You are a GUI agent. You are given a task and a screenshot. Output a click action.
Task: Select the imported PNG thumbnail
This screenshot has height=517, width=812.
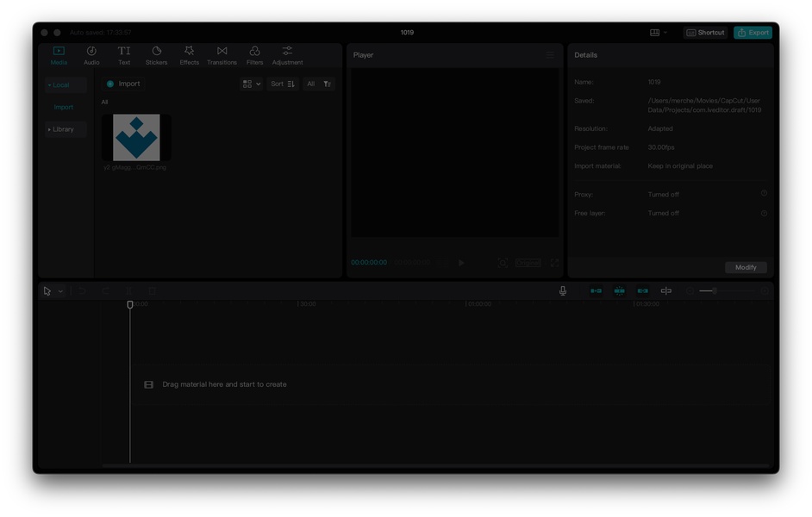pos(136,138)
